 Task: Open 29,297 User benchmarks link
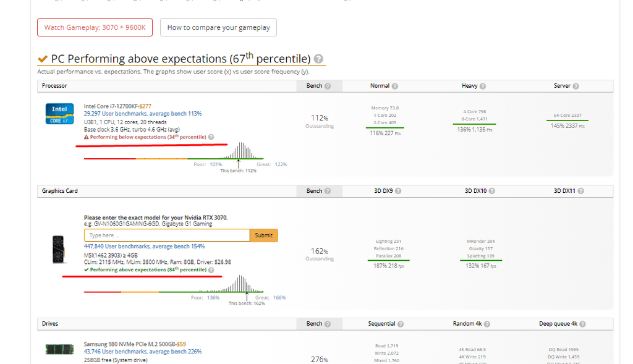click(143, 114)
